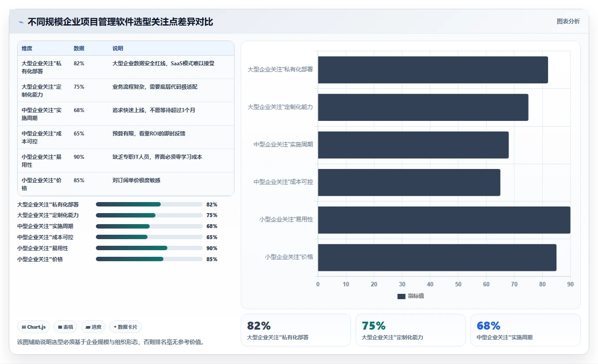Screen dimensions: 598x364
Task: Click the 90% cell in the table
Action: click(x=79, y=157)
